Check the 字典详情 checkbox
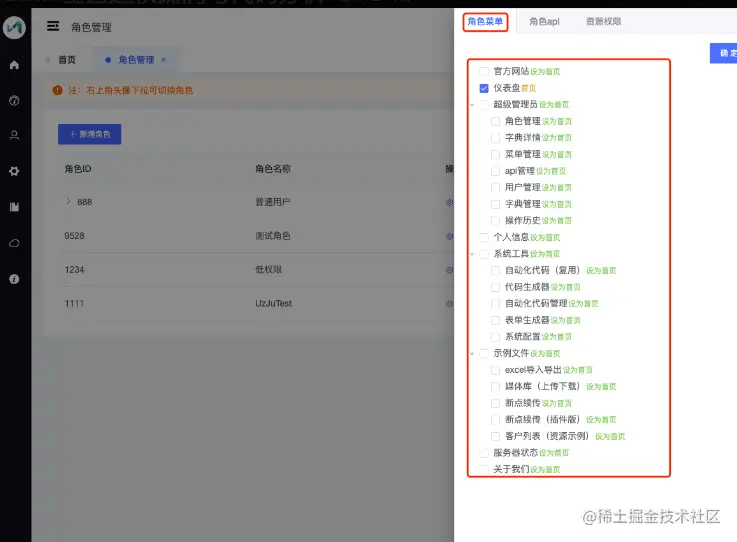This screenshot has height=542, width=737. pos(495,138)
